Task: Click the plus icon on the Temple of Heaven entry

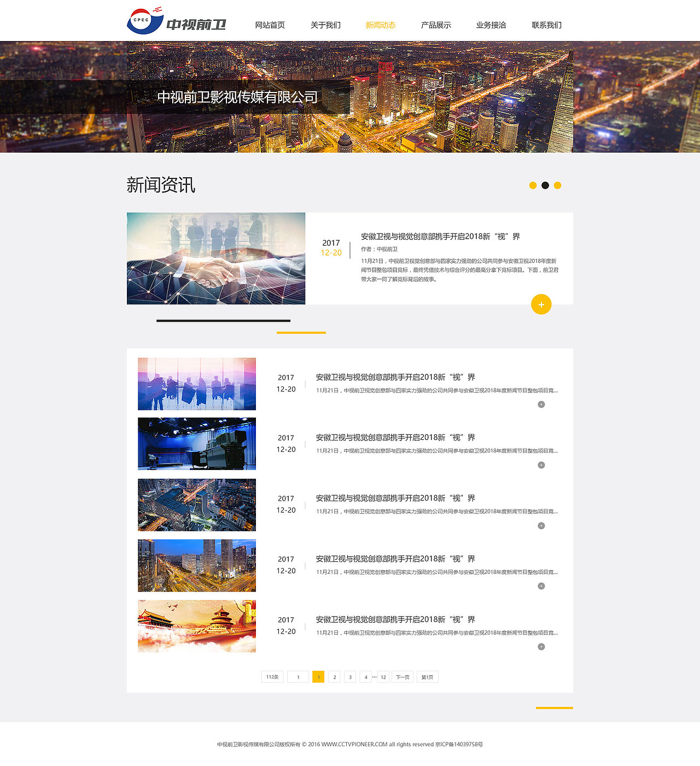Action: (541, 646)
